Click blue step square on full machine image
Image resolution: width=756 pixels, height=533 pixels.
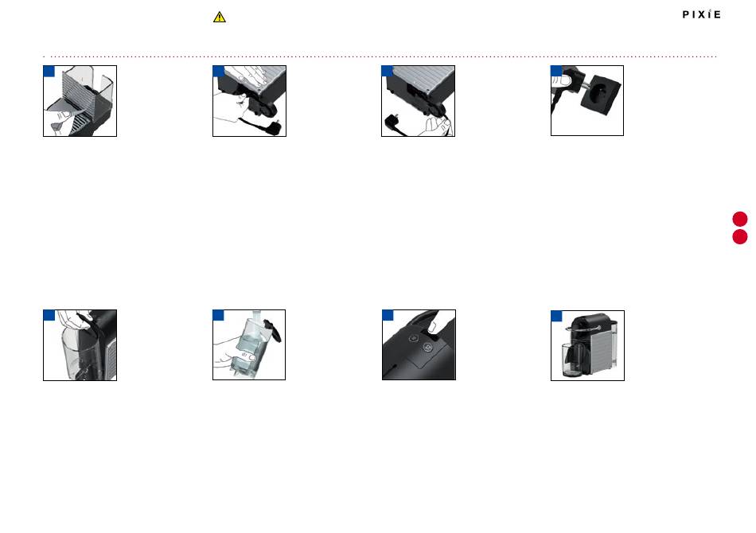556,316
